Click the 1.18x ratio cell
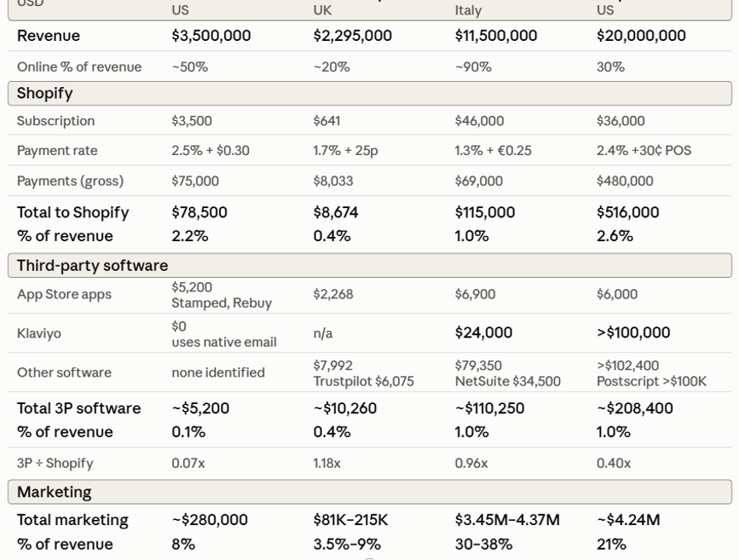This screenshot has width=739, height=560. pos(326,464)
